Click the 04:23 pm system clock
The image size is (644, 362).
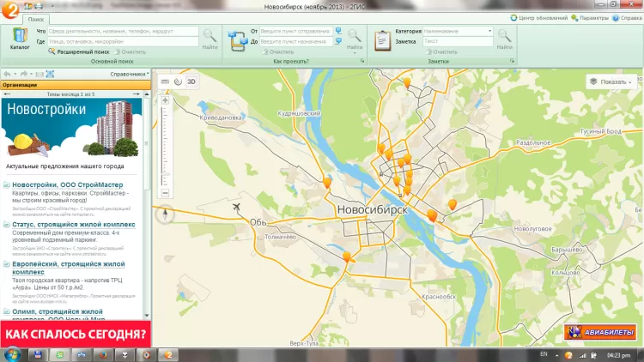[x=618, y=355]
